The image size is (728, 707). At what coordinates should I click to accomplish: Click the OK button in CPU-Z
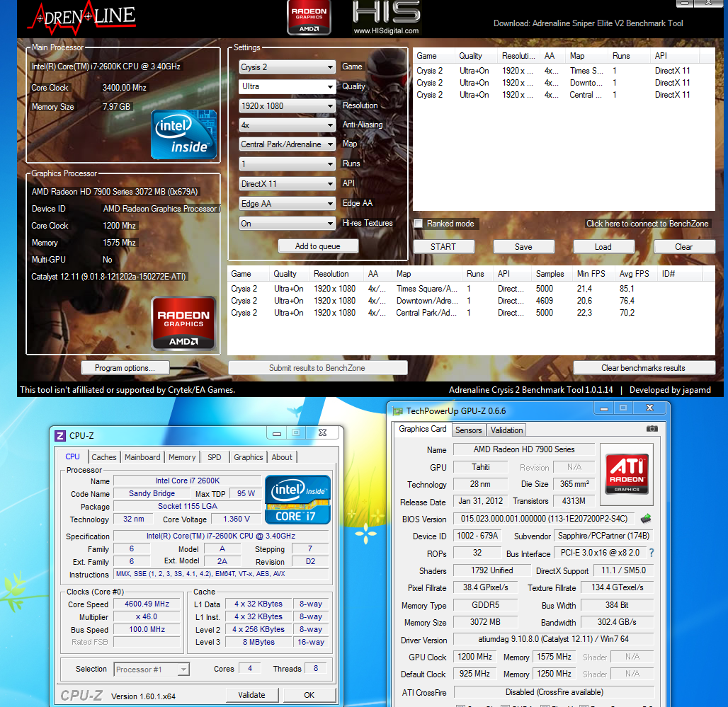point(309,695)
